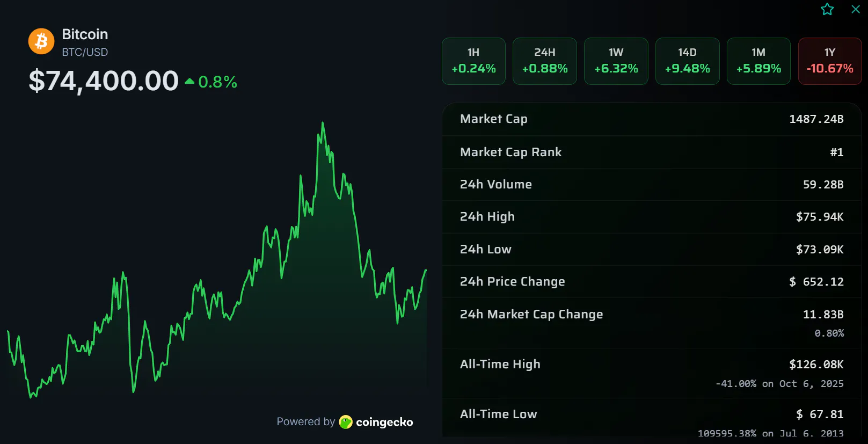Click the green price-up arrow indicator
This screenshot has width=868, height=444.
coord(189,82)
